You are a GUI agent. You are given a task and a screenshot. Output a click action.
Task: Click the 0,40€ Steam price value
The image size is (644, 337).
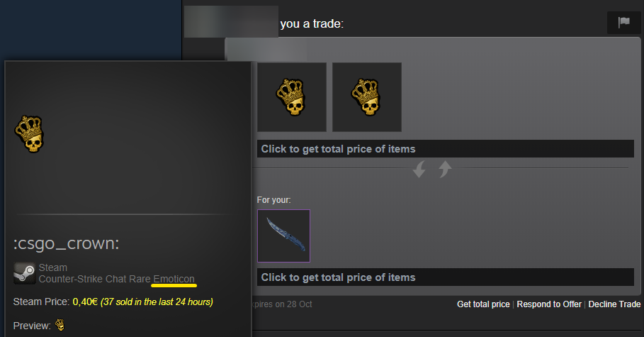(x=85, y=302)
